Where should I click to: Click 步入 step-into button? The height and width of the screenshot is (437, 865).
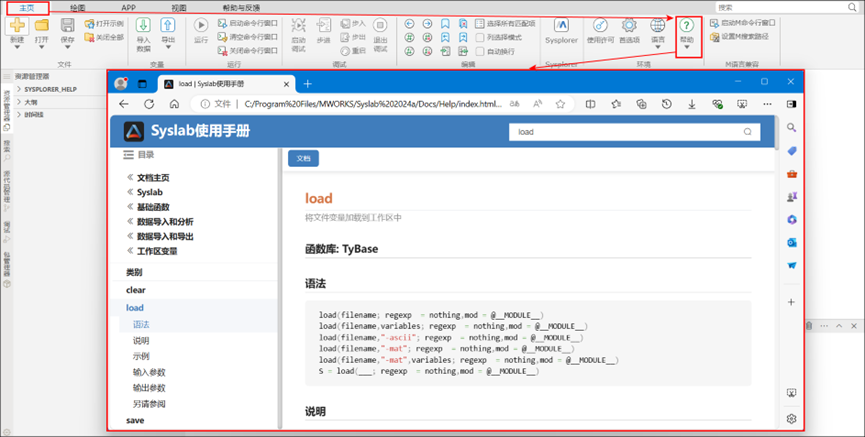click(353, 23)
